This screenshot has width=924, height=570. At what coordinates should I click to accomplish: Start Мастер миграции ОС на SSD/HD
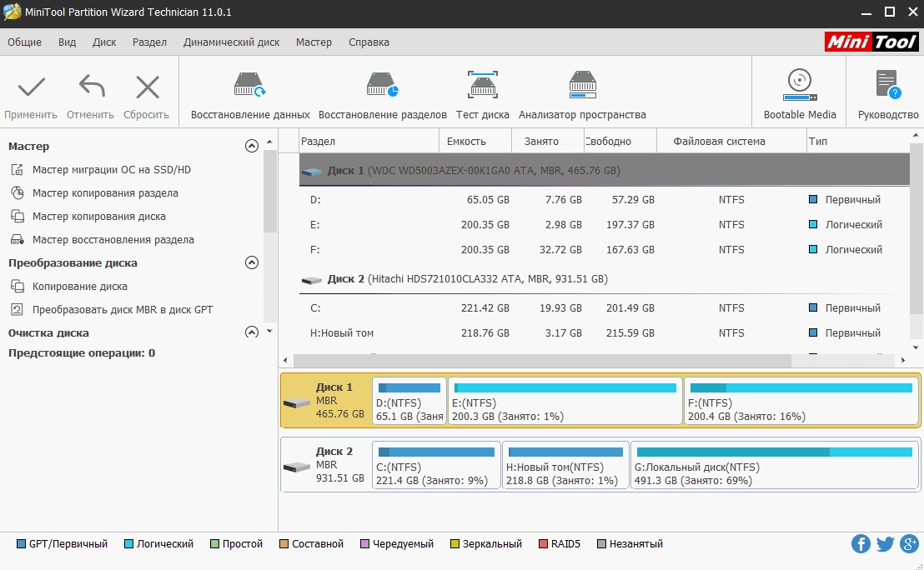pos(112,170)
